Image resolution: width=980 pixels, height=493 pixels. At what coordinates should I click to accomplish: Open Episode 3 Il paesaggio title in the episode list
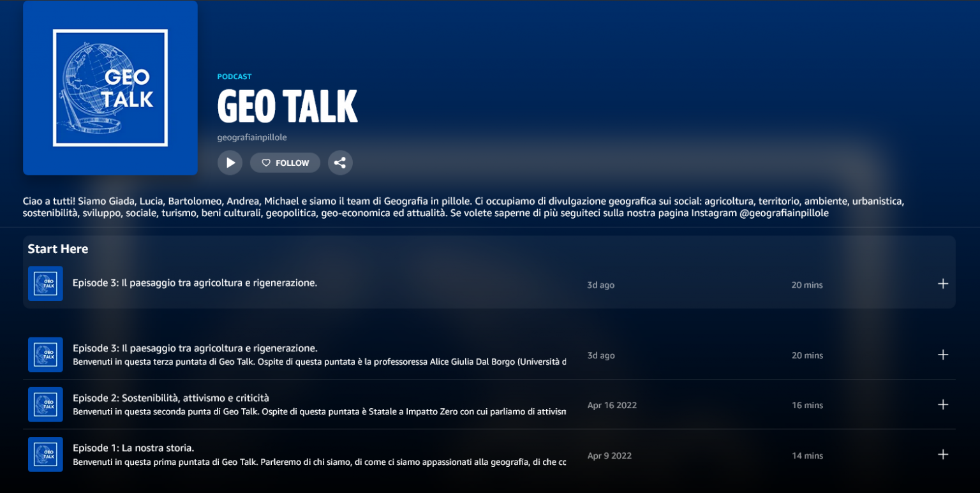195,348
